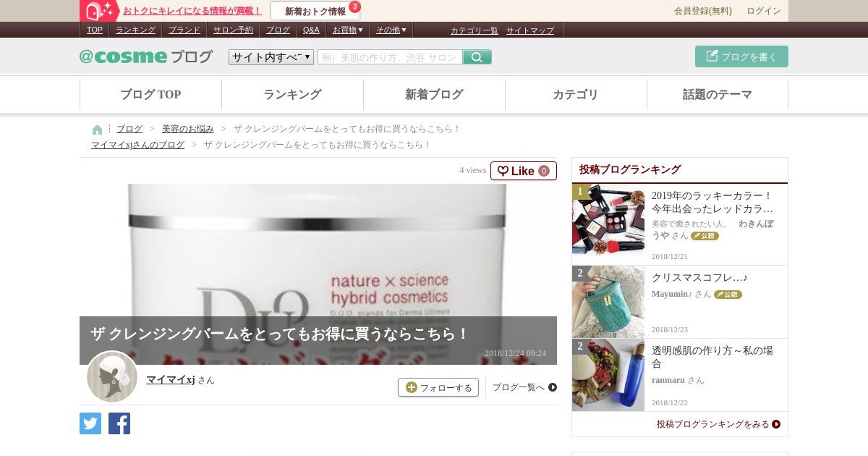The width and height of the screenshot is (868, 456).
Task: Click the 投稿ブログランキング heading
Action: pyautogui.click(x=630, y=169)
